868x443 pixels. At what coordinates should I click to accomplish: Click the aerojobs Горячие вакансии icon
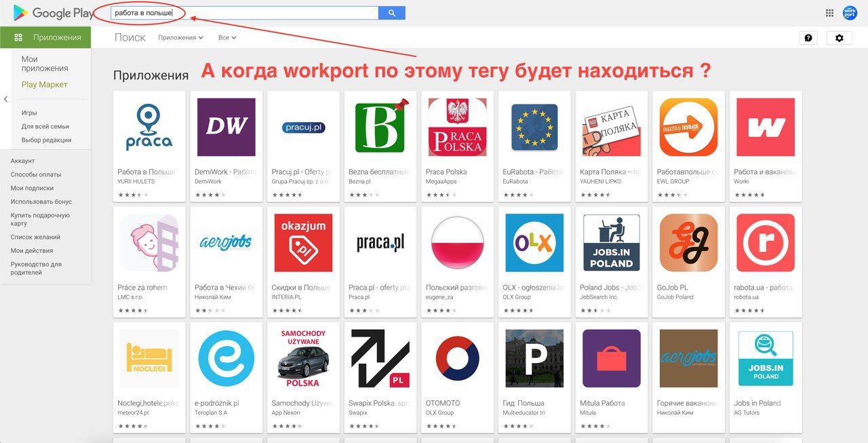688,358
